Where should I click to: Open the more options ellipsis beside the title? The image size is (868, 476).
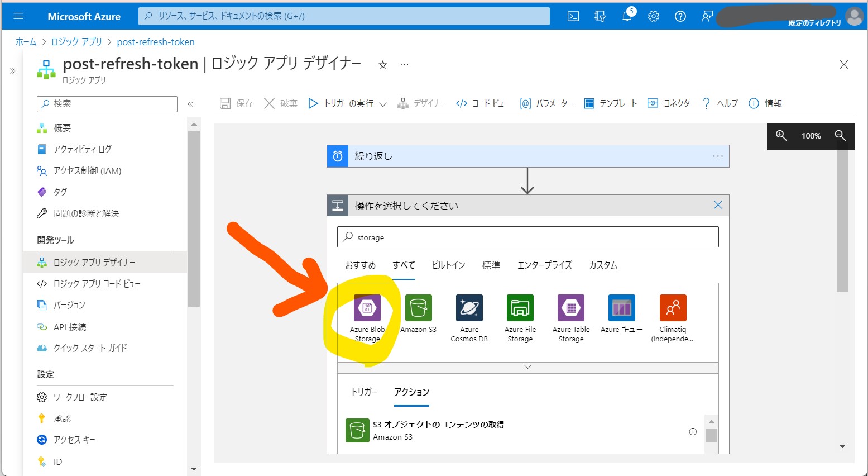click(405, 65)
